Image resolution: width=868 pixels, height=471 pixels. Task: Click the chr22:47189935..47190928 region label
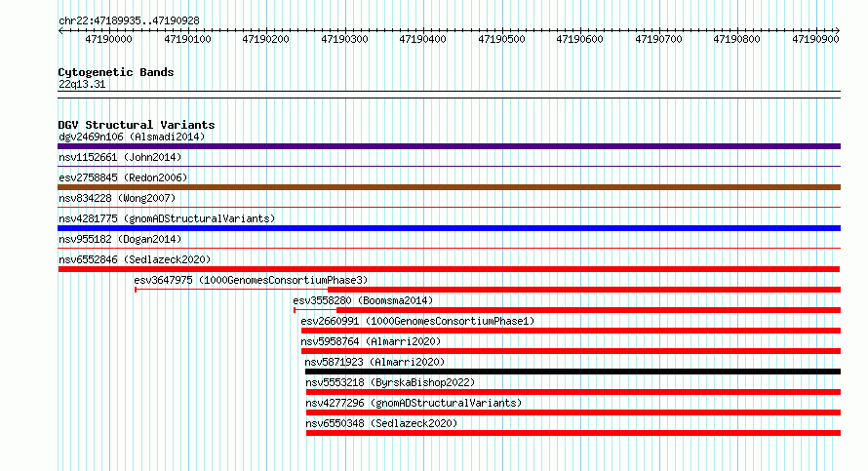pos(129,20)
